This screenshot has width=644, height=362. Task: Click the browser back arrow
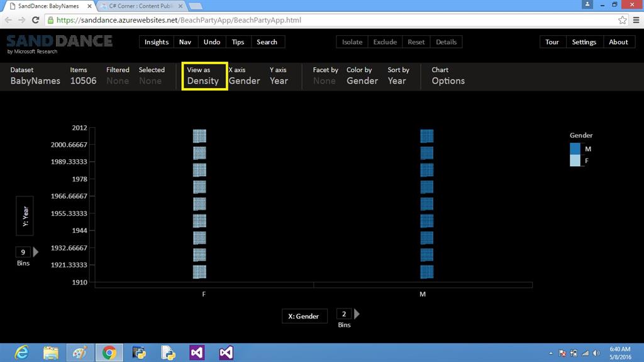pos(8,20)
